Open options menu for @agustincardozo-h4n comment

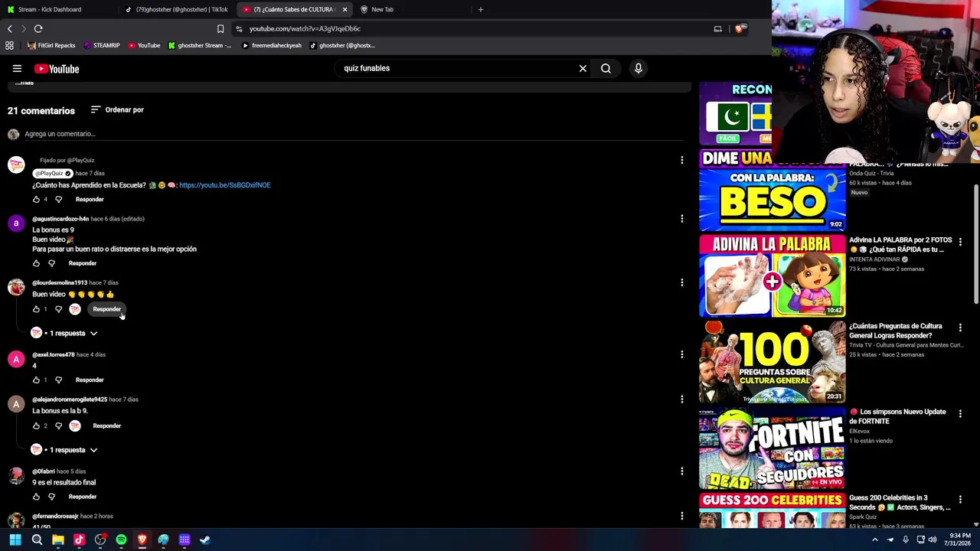pos(681,219)
